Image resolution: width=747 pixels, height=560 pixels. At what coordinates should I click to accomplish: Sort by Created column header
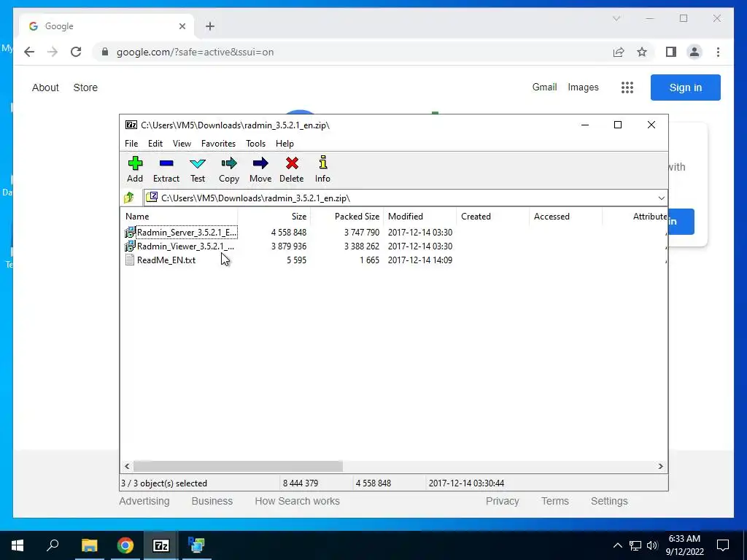493,216
